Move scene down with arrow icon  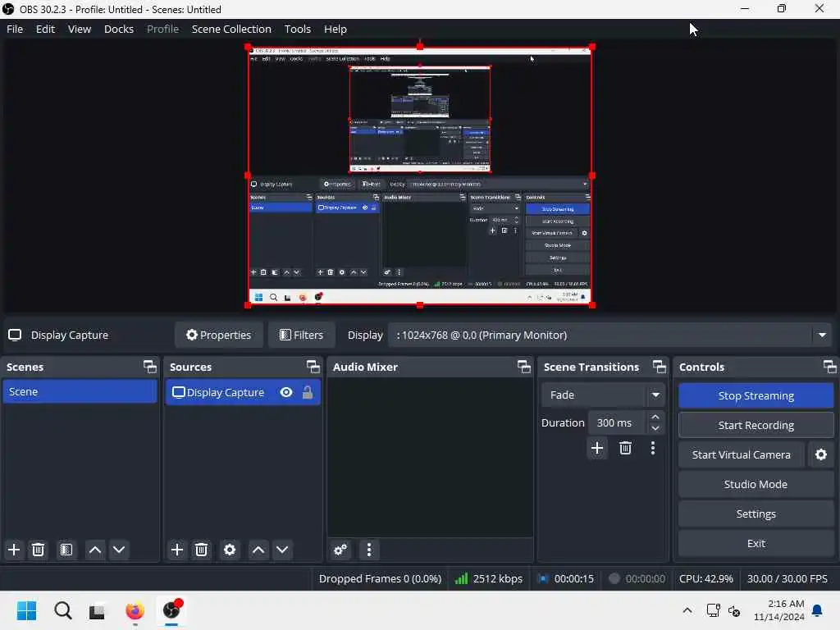(119, 550)
